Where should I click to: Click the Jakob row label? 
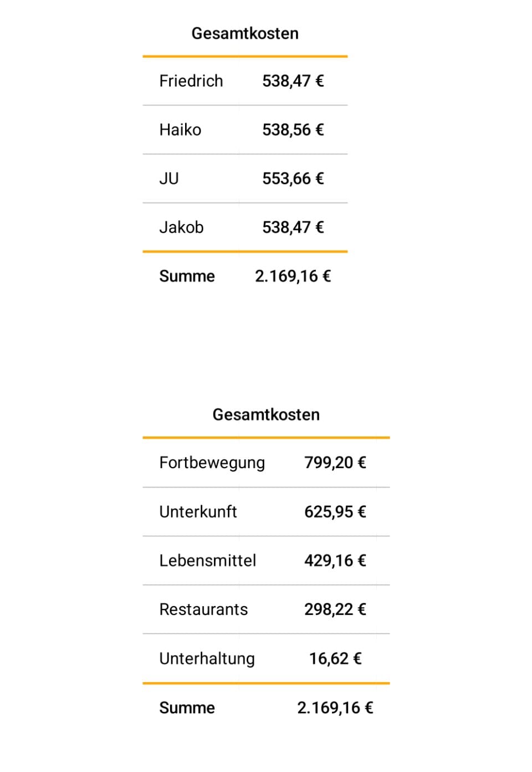[181, 227]
